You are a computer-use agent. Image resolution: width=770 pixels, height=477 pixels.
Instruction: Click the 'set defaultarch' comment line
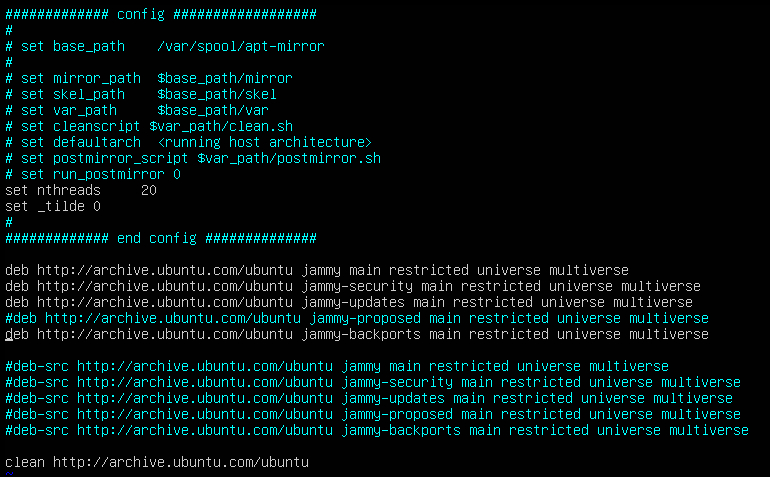189,142
